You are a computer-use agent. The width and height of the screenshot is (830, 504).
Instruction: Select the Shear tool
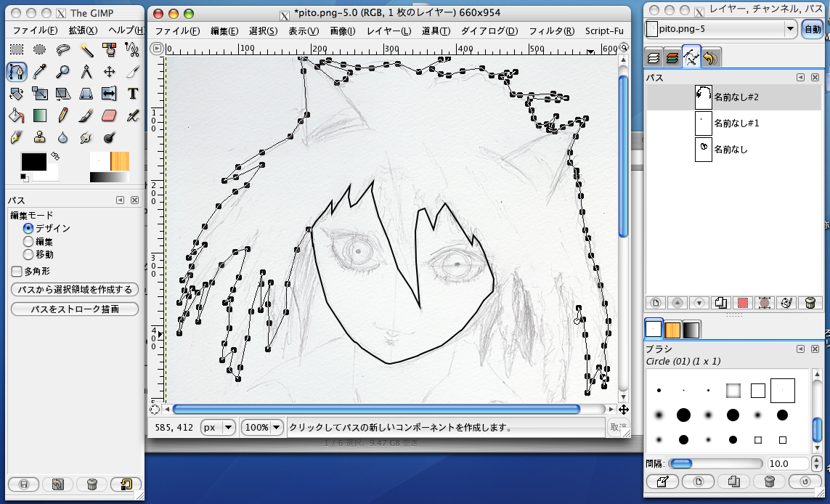[x=63, y=94]
